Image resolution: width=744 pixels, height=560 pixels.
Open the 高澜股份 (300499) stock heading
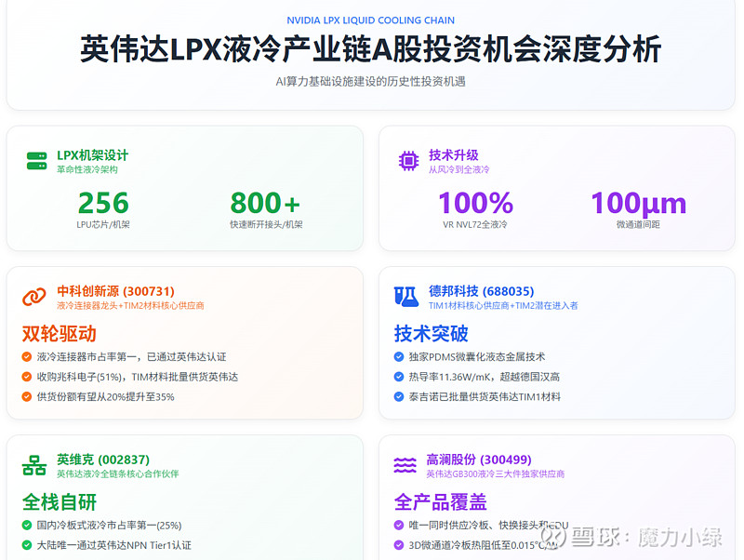(x=479, y=460)
